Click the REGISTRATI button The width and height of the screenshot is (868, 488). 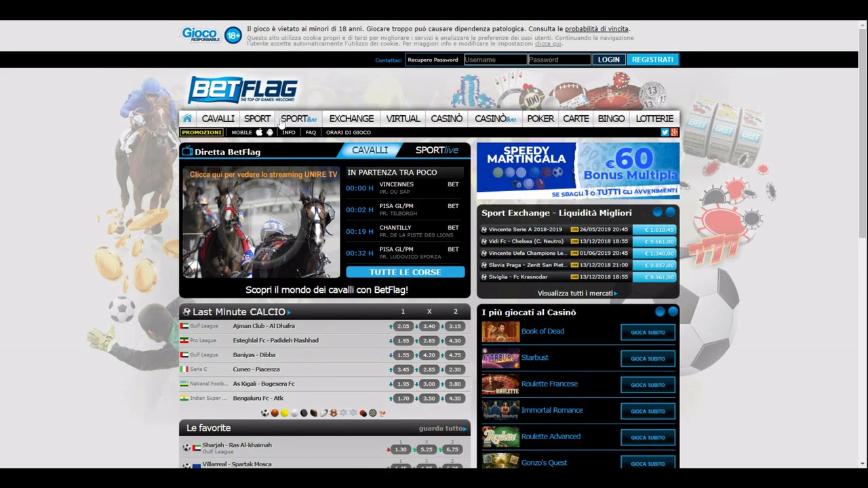point(652,60)
